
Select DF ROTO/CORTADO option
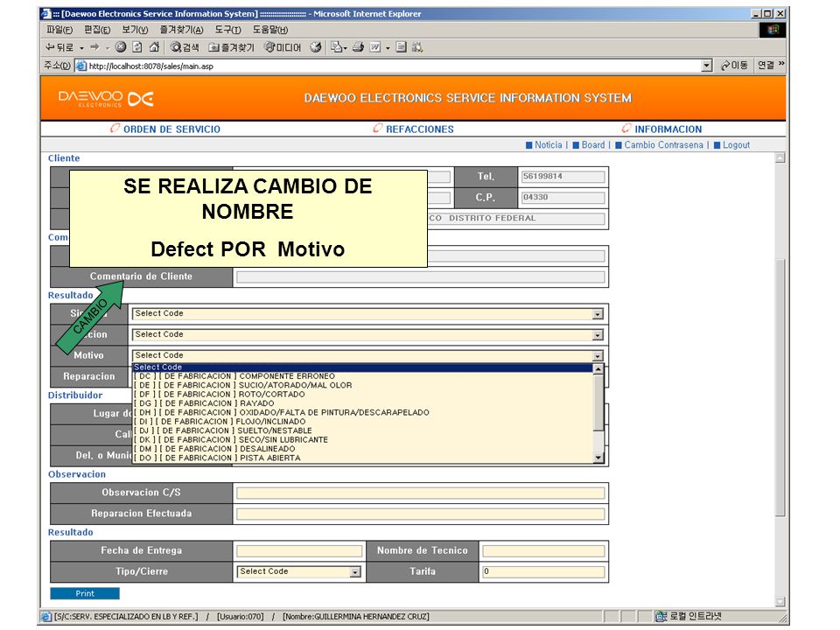click(362, 395)
